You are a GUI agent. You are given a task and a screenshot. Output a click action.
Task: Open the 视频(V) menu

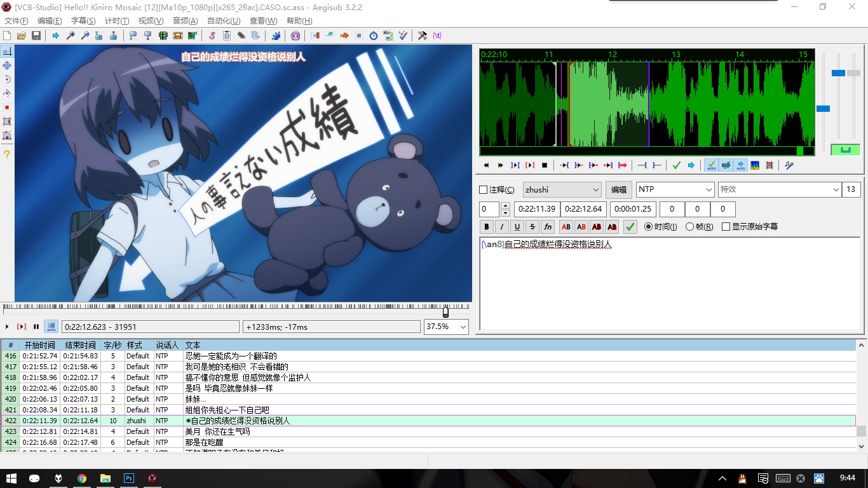(x=151, y=21)
